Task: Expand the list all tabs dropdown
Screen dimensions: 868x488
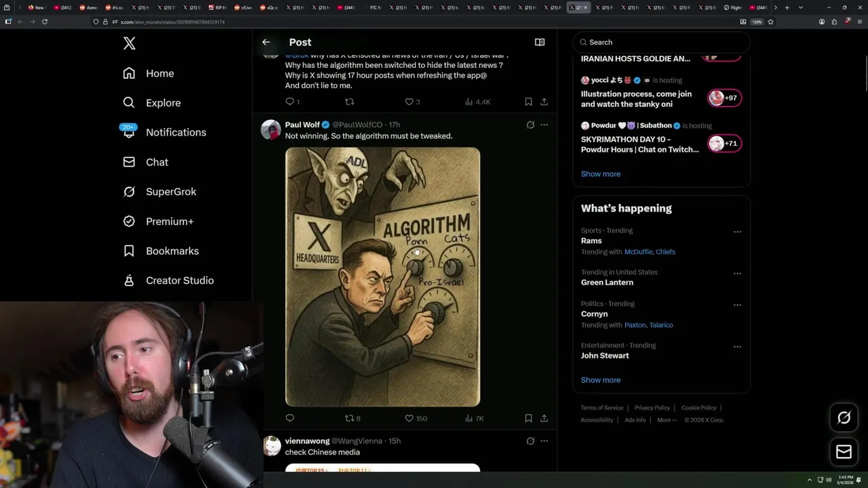Action: pos(800,7)
